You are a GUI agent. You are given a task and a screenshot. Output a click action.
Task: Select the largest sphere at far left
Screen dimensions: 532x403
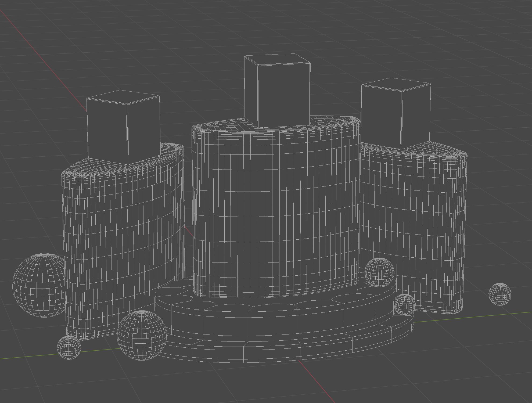click(39, 285)
